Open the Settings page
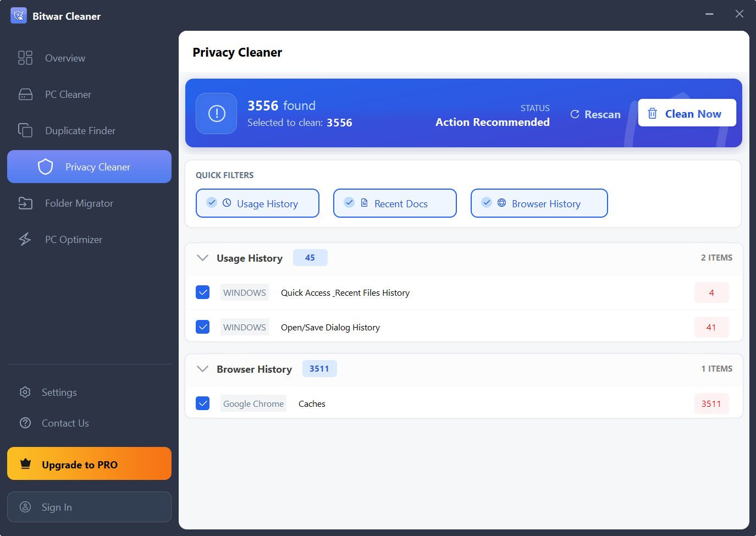 pos(89,392)
